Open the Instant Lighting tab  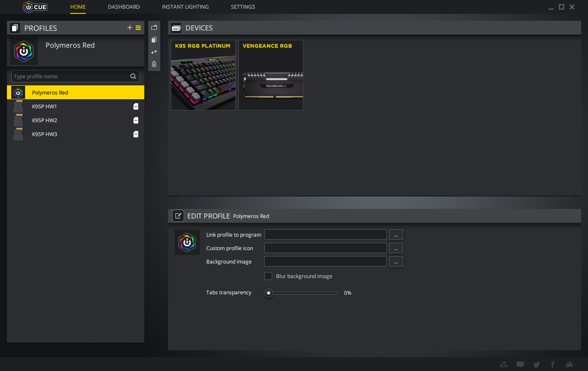pyautogui.click(x=185, y=7)
